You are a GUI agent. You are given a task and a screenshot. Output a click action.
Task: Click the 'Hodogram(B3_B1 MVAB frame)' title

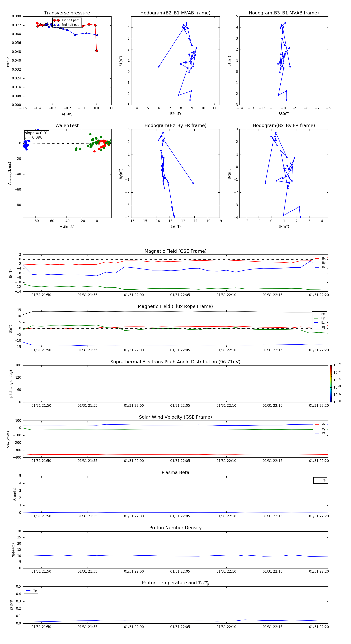[x=284, y=13]
